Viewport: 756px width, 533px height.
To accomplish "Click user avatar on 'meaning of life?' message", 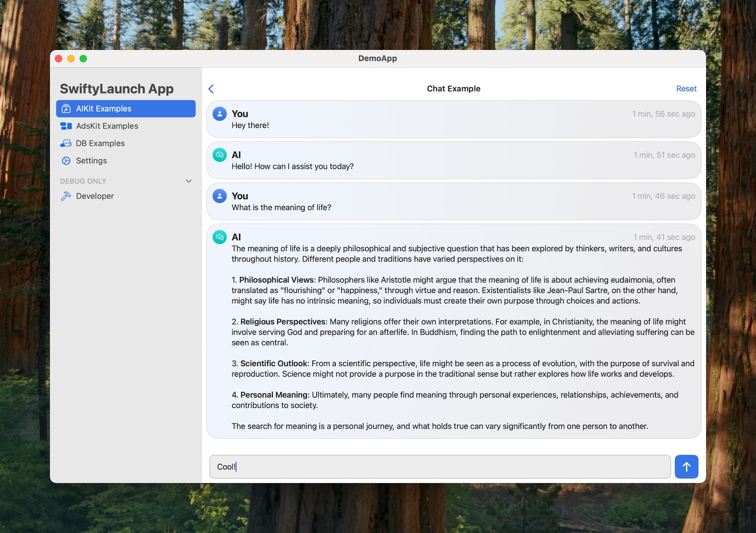I will [x=220, y=196].
